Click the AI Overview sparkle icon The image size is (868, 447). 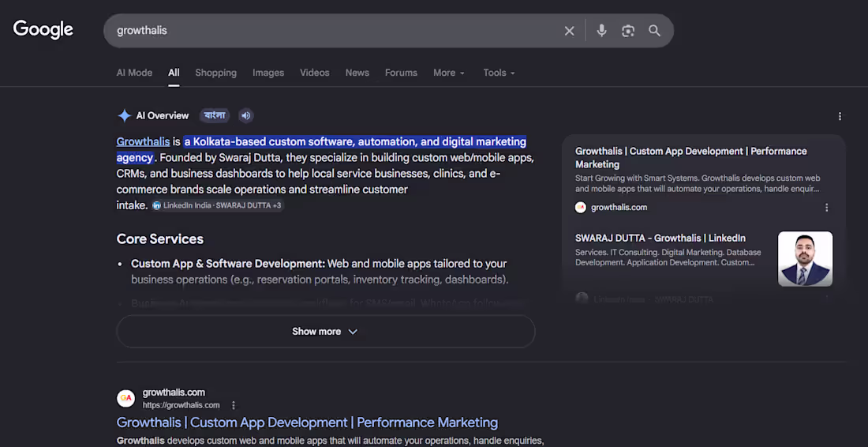point(124,116)
